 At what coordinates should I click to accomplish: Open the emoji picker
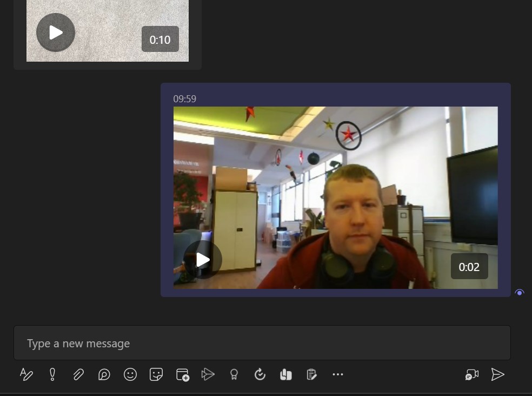pos(130,374)
